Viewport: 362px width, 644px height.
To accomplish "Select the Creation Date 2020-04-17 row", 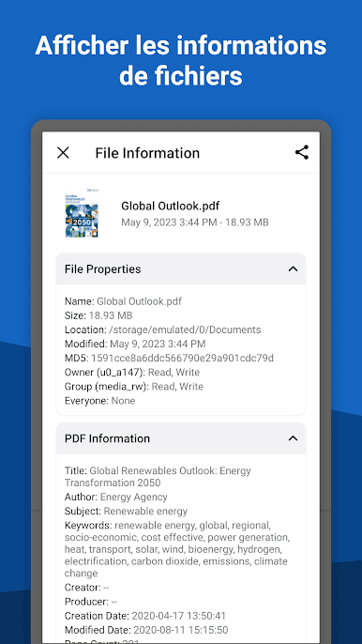I will click(144, 616).
